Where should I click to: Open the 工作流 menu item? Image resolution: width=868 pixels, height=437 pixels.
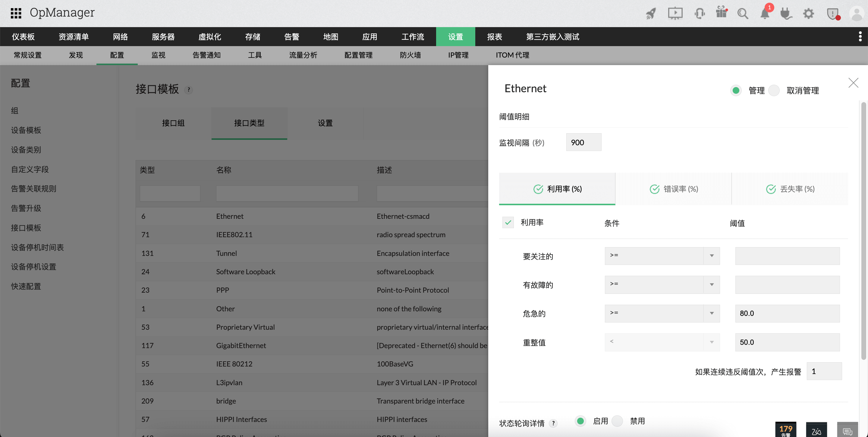tap(412, 37)
